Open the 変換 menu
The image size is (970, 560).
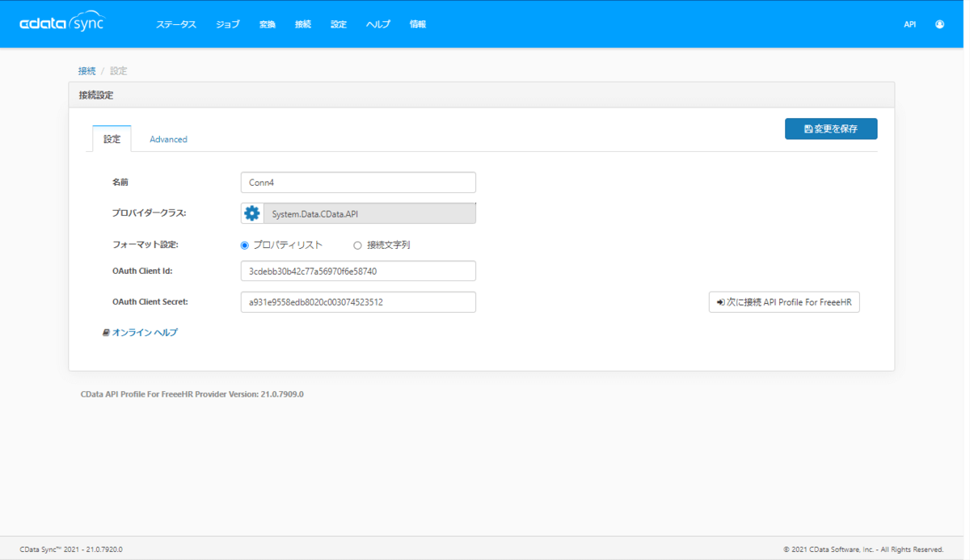(x=268, y=24)
